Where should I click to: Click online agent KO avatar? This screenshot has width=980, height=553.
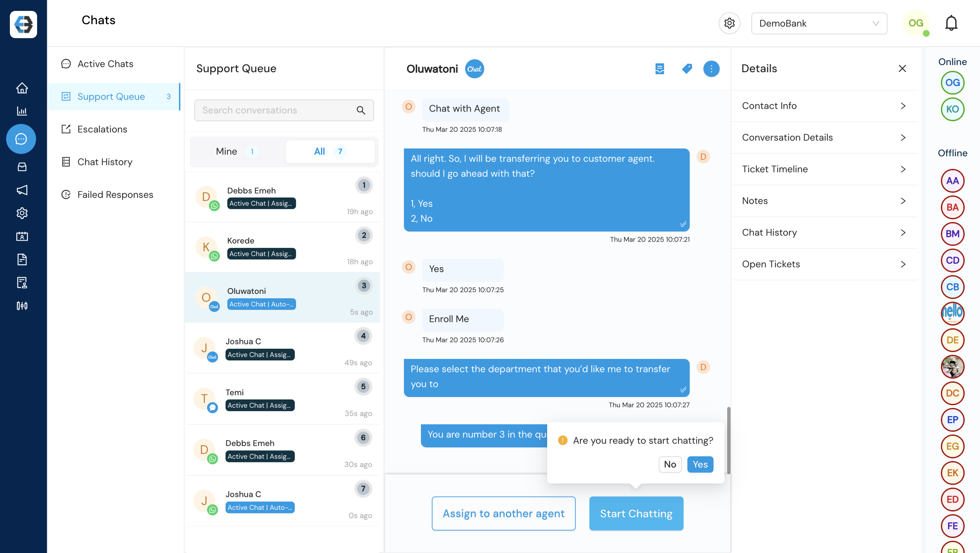pyautogui.click(x=952, y=109)
